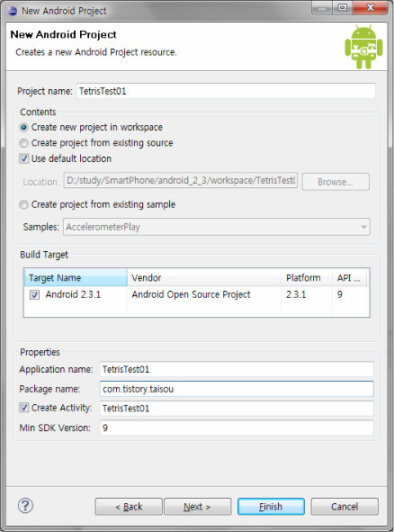This screenshot has height=532, width=394.
Task: Cancel the New Android Project dialog
Action: click(345, 507)
